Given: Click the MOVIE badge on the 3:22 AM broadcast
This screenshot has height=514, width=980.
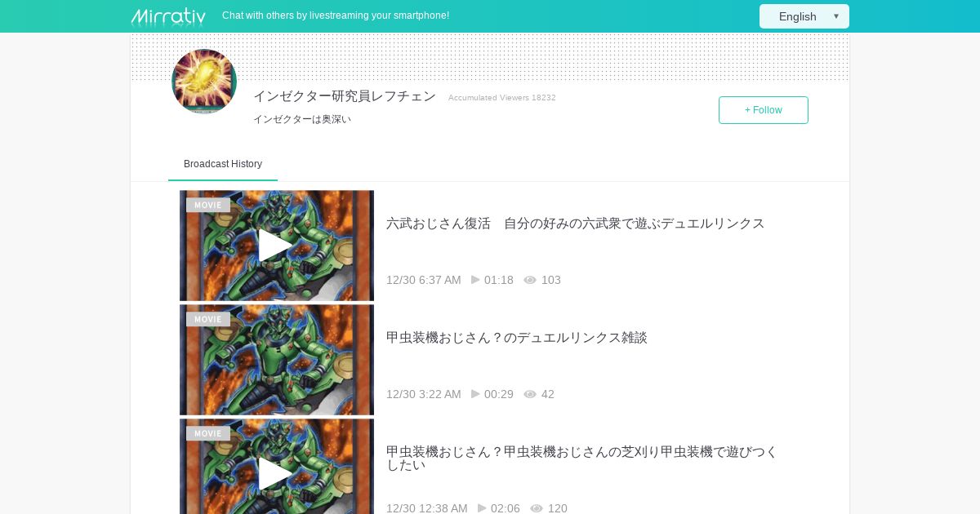Looking at the screenshot, I should (208, 319).
